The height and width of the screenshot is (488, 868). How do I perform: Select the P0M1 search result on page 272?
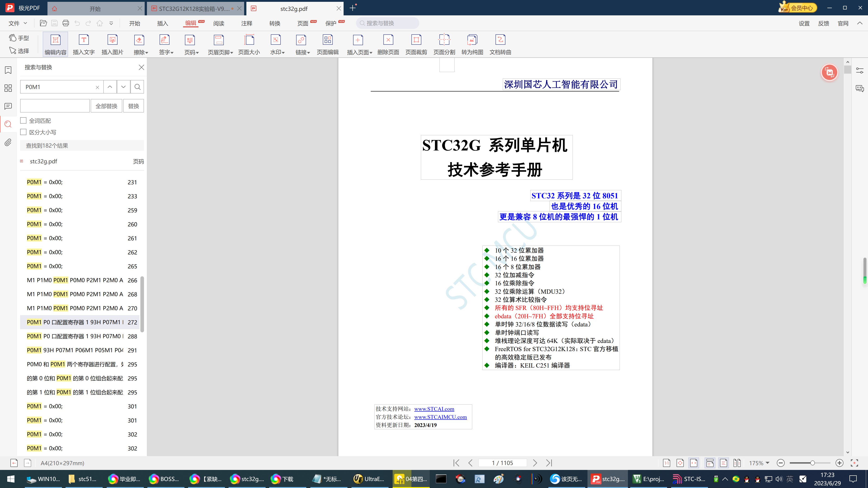coord(80,322)
